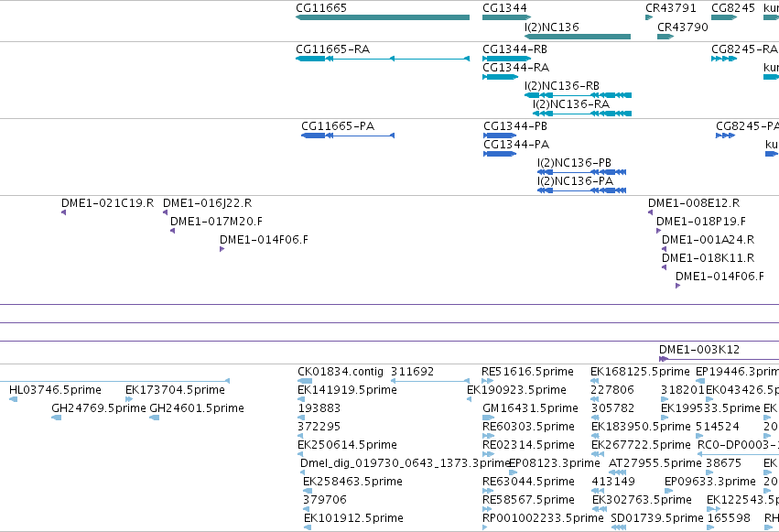The height and width of the screenshot is (532, 779).
Task: Click the DME1-003K12 clone feature
Action: (x=719, y=359)
